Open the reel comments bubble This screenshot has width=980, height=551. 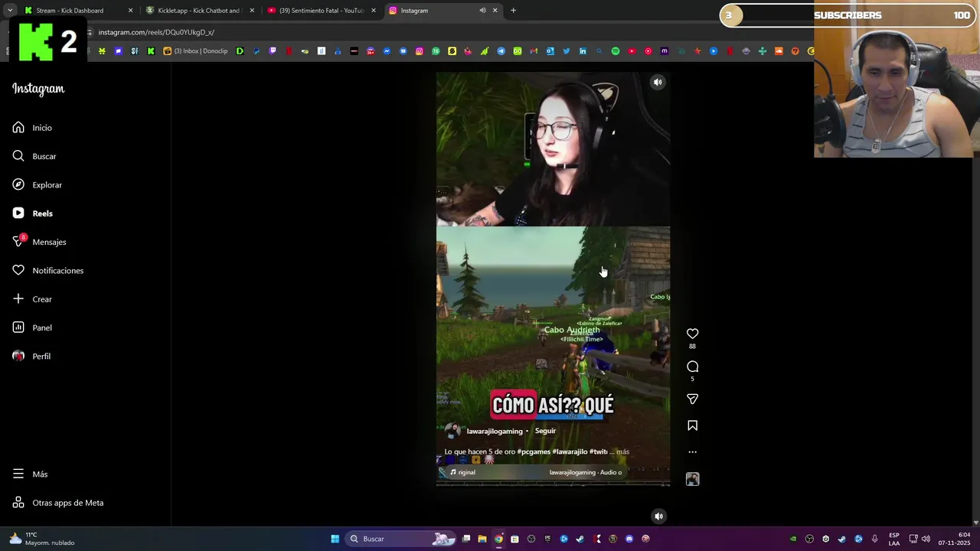click(x=692, y=367)
